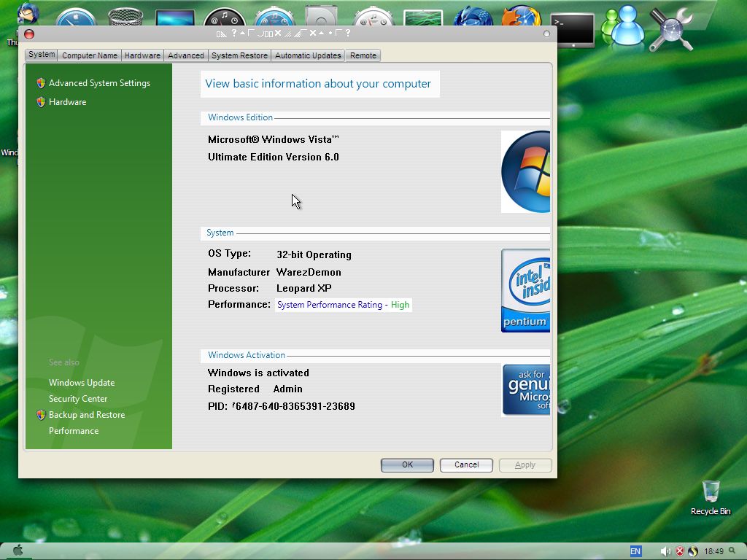Click the dark blue bird icon beside Firefox

point(473,16)
